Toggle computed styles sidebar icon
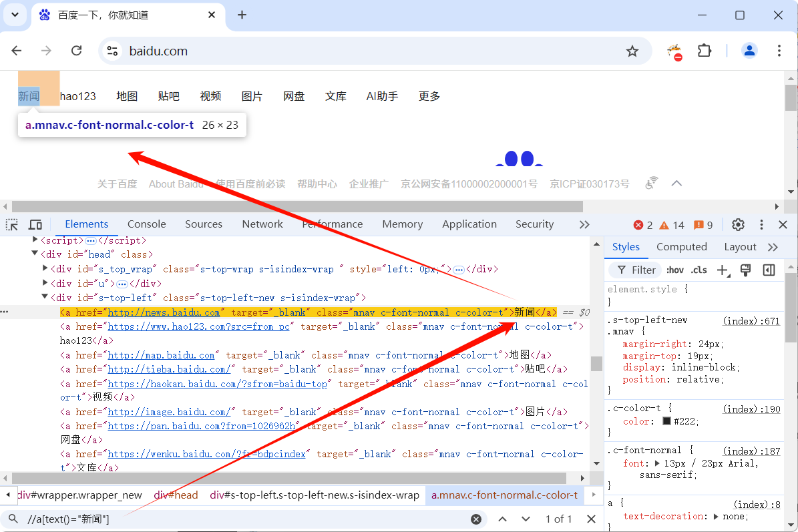798x532 pixels. click(769, 270)
